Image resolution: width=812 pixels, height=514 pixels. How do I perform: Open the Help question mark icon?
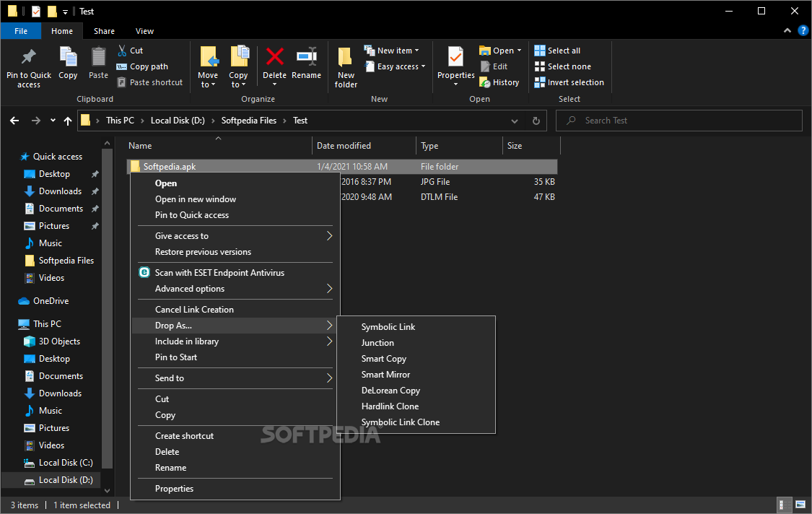tap(803, 30)
